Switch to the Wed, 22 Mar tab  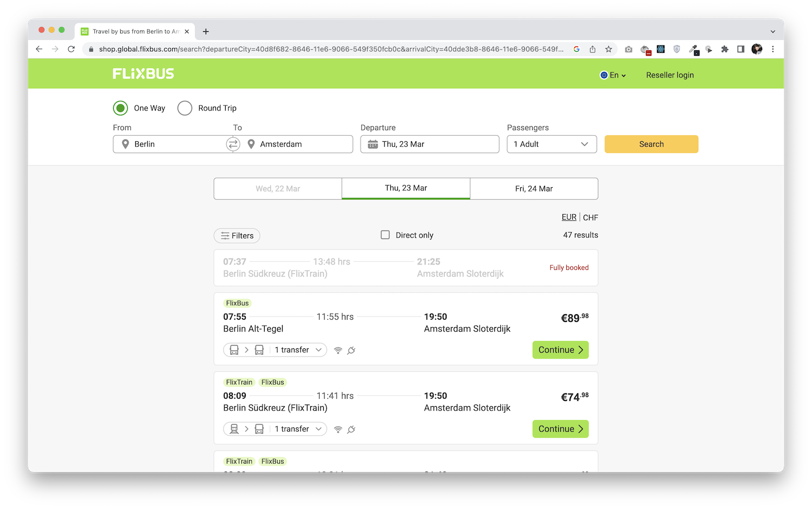(278, 188)
